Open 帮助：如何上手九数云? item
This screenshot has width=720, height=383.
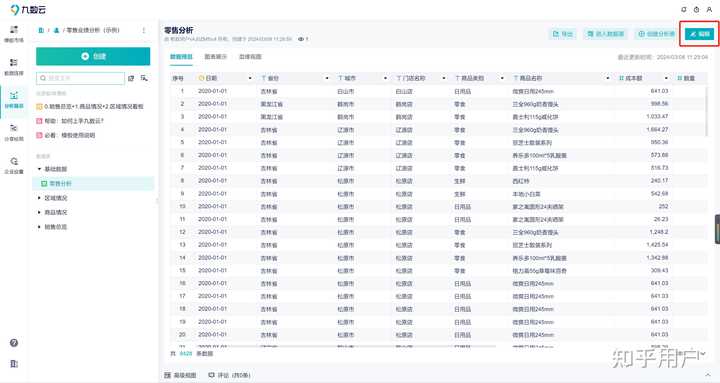(x=74, y=121)
